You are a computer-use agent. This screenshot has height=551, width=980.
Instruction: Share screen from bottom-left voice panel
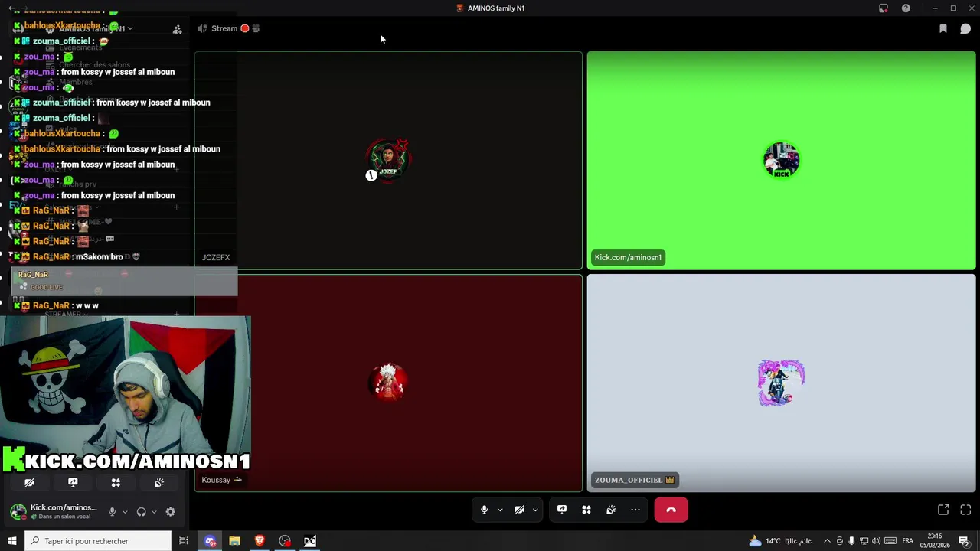tap(73, 483)
